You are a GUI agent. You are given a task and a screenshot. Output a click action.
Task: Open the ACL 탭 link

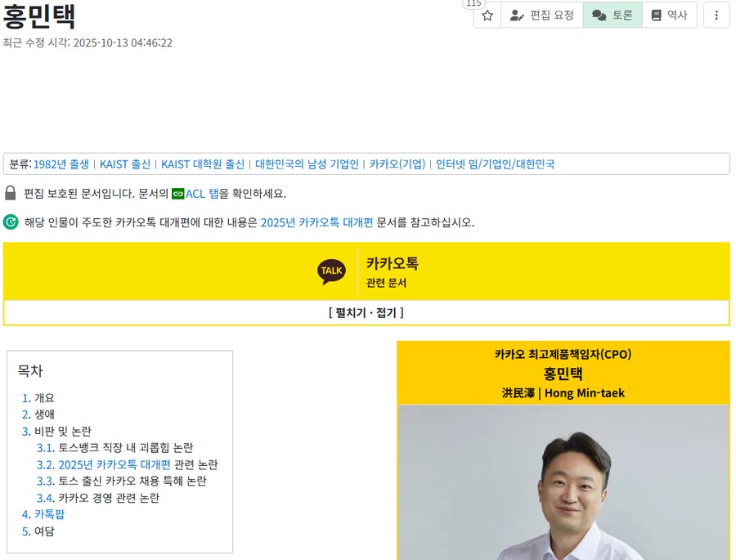point(202,194)
